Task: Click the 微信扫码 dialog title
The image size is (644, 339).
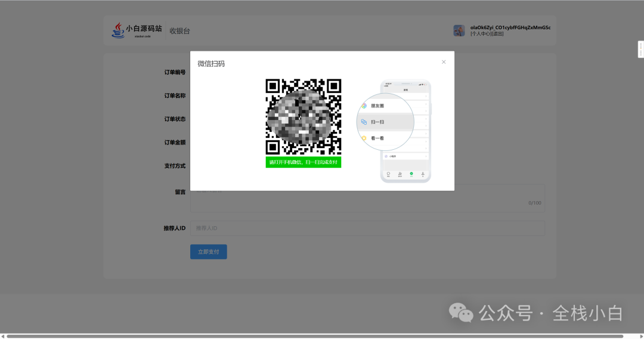Action: pyautogui.click(x=211, y=64)
